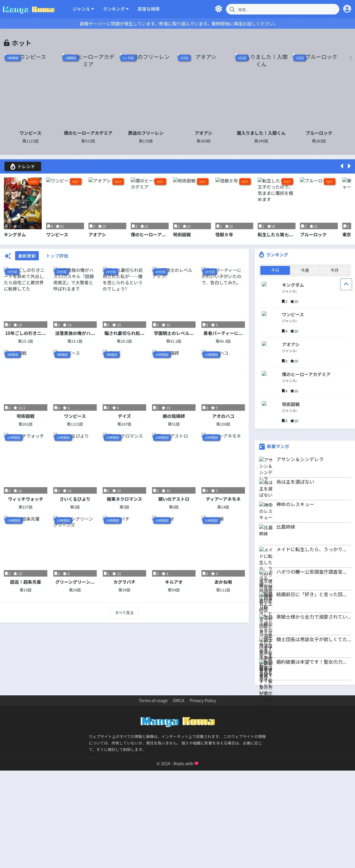355x868 pixels.
Task: Click the すべて見る button
Action: (125, 613)
